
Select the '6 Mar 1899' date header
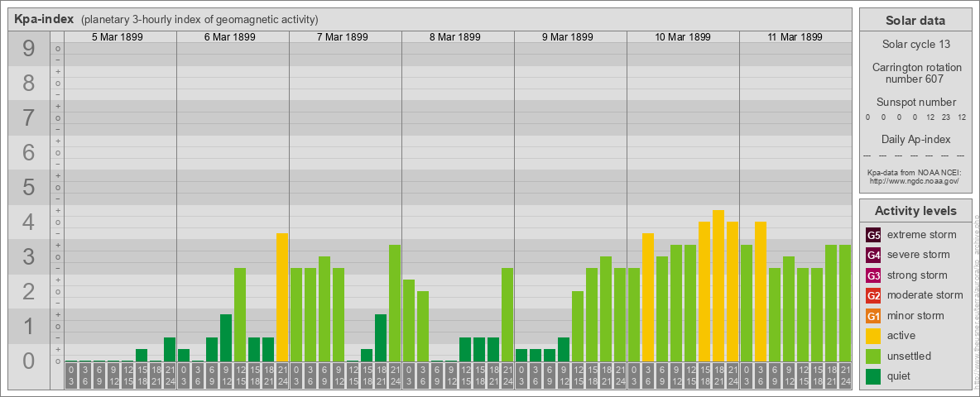(230, 37)
